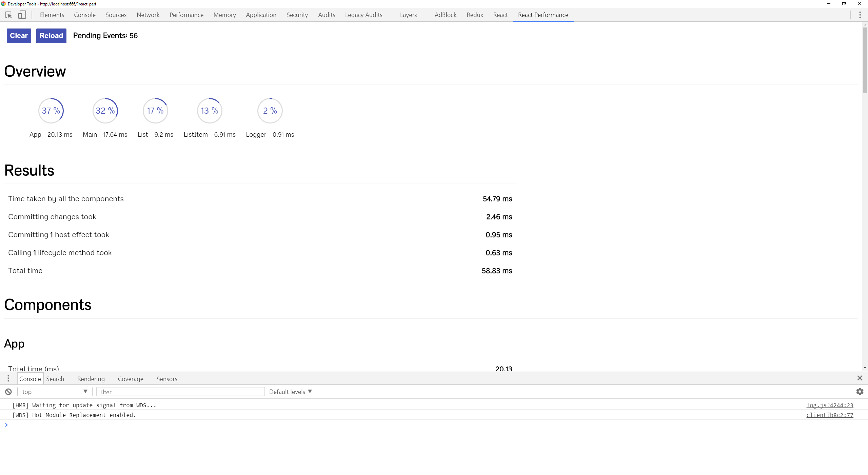This screenshot has height=475, width=868.
Task: Open the Redux tab
Action: pyautogui.click(x=475, y=15)
